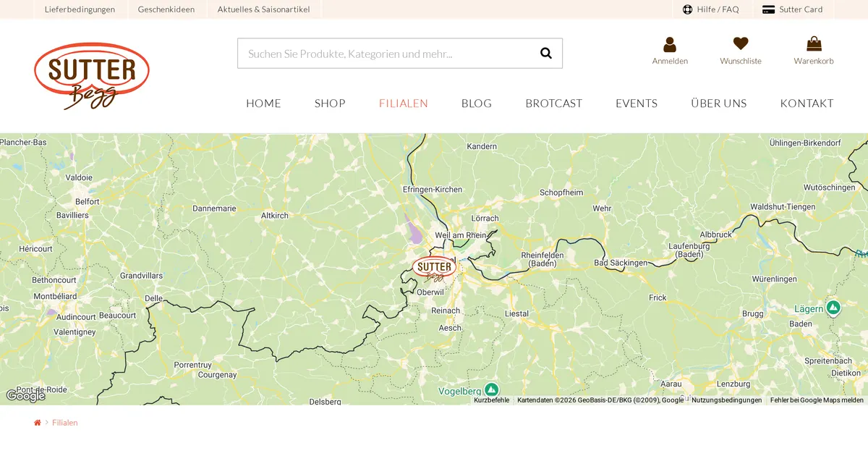868x456 pixels.
Task: Open Anmelden user account icon
Action: [x=670, y=44]
